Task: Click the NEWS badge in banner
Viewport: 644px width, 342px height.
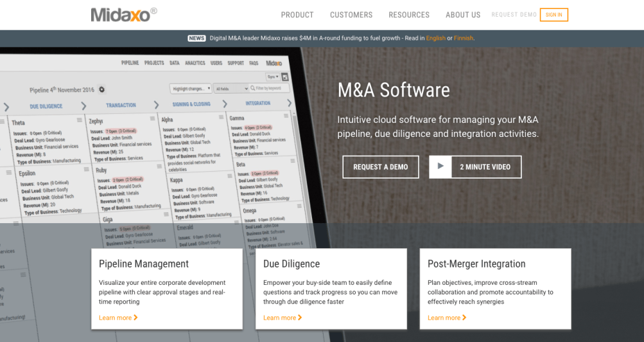Action: tap(196, 38)
